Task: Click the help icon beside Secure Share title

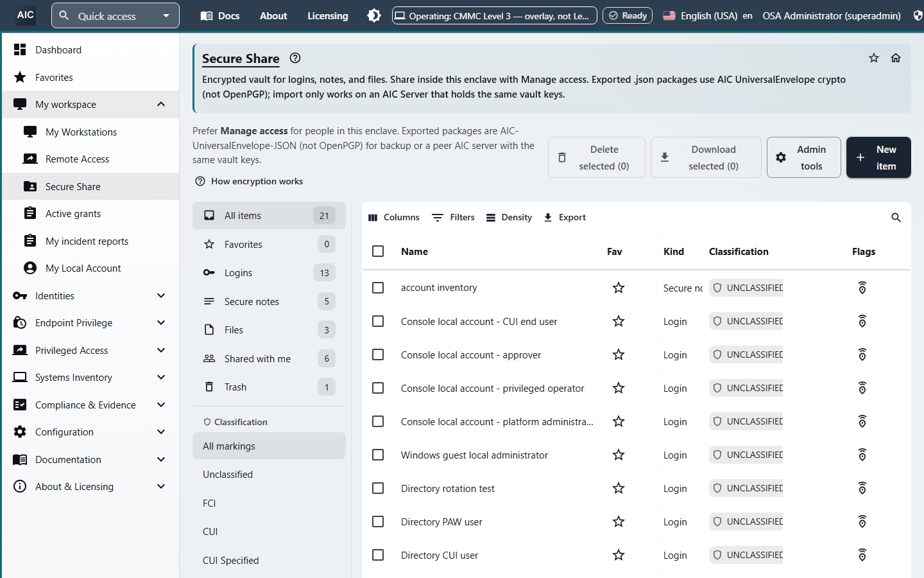Action: click(295, 58)
